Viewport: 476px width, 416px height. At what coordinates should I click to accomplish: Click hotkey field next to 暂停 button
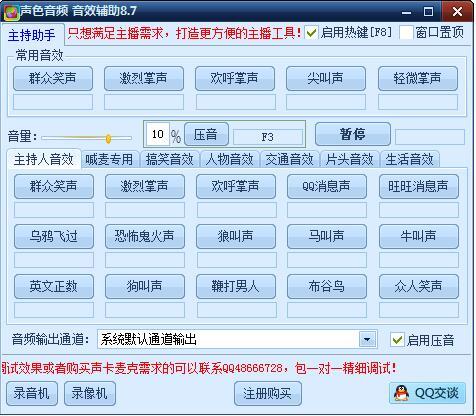[430, 137]
